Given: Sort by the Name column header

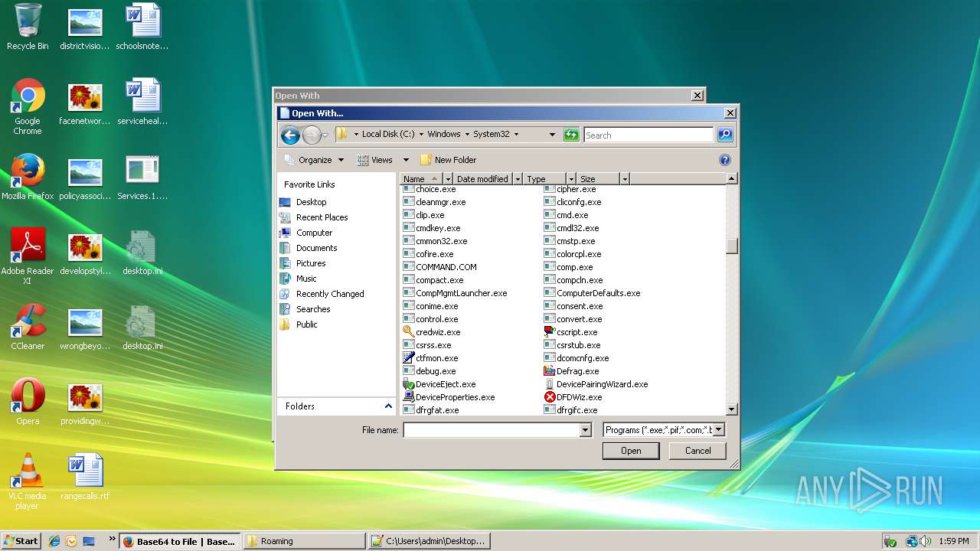Looking at the screenshot, I should 421,179.
